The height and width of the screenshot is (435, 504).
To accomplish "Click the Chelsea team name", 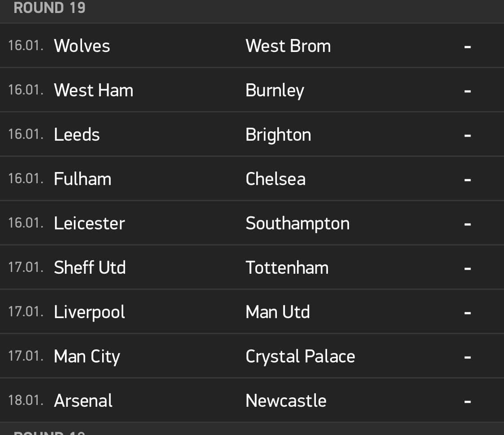I will click(x=276, y=179).
